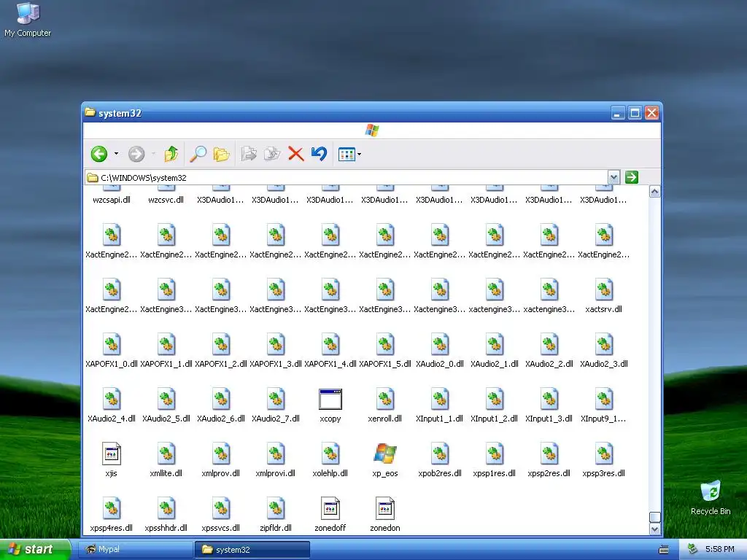Select the xolehlp.dll icon
Screen dimensions: 747x560
(330, 454)
